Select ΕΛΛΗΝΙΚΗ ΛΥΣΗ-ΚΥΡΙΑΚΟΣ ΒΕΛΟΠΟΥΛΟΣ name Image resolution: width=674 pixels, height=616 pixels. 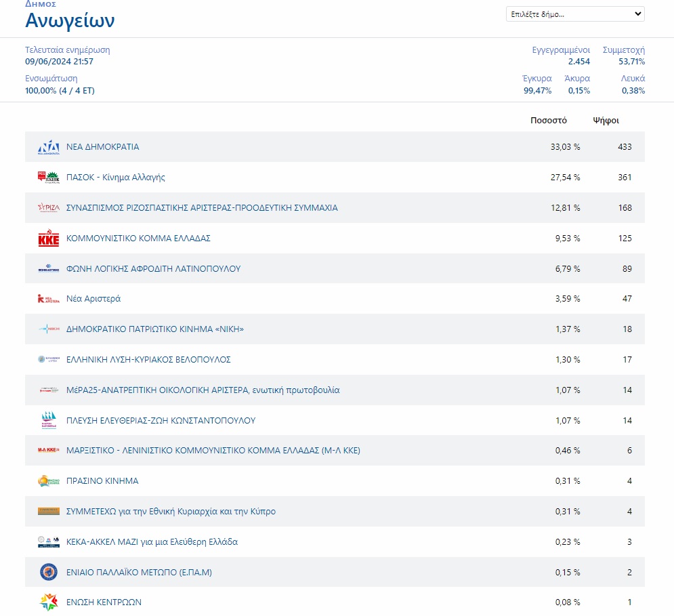click(x=148, y=359)
